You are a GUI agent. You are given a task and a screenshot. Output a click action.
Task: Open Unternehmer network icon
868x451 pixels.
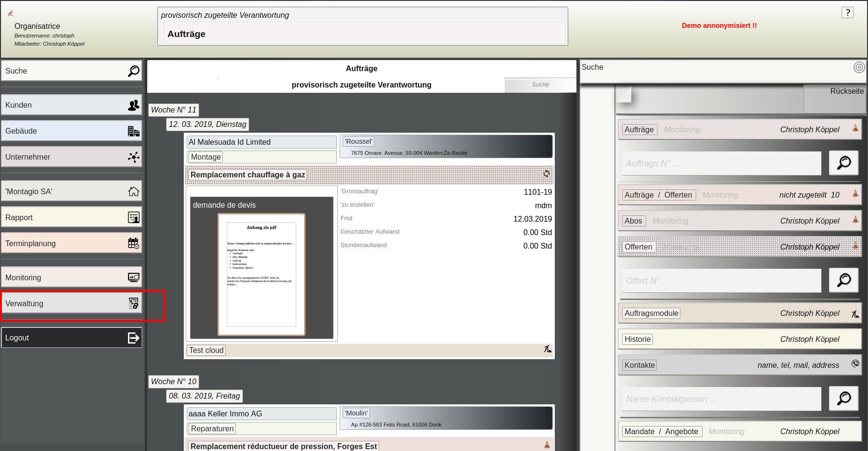(x=133, y=157)
